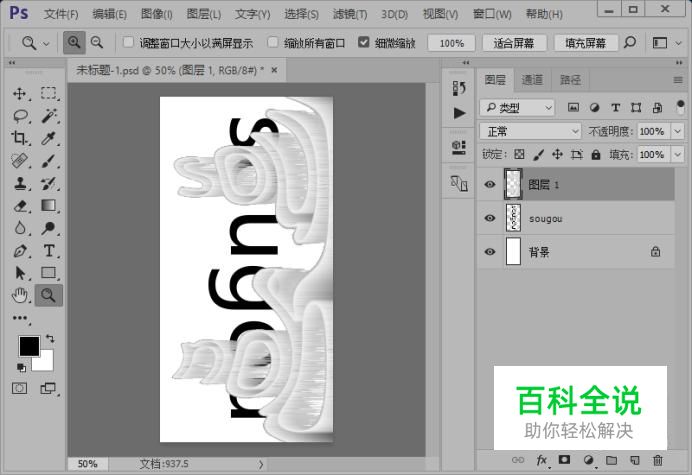The width and height of the screenshot is (692, 475).
Task: Select the Move tool
Action: (x=19, y=93)
